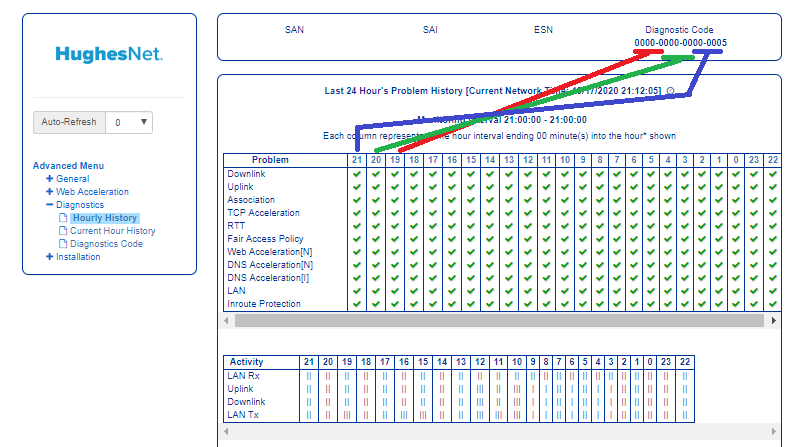Expand the Web Acceleration menu section
The width and height of the screenshot is (800, 447).
pos(50,192)
